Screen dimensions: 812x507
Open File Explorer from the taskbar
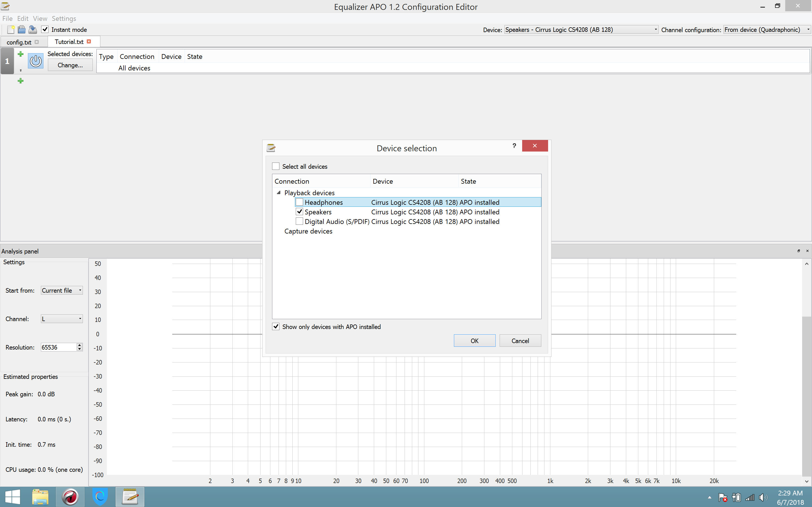40,497
